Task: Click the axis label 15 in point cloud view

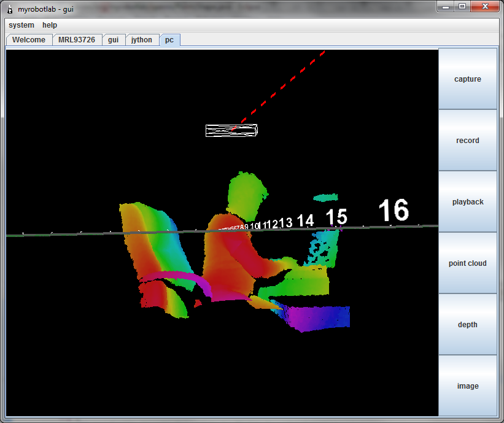Action: (336, 217)
